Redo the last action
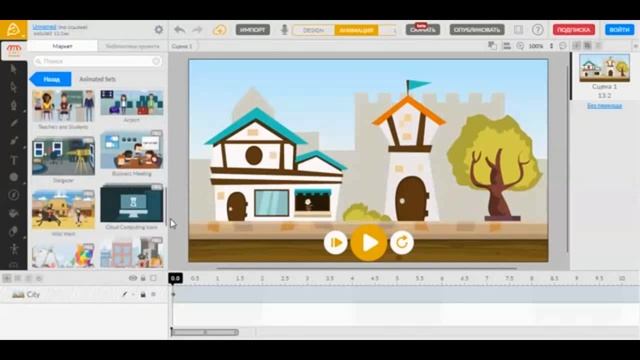Screen dimensions: 640x360 pyautogui.click(x=198, y=29)
